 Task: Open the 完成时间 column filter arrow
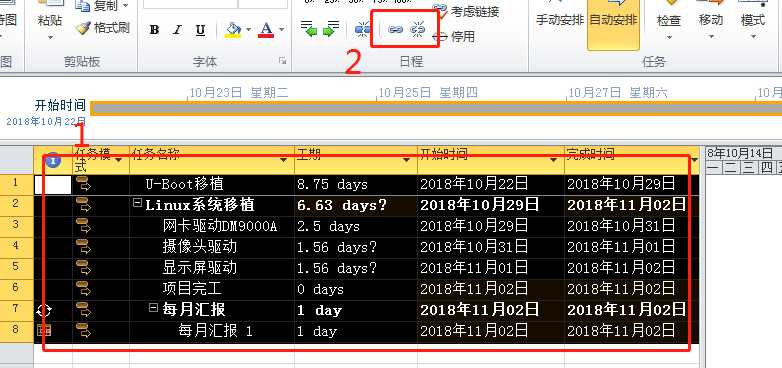coord(694,160)
